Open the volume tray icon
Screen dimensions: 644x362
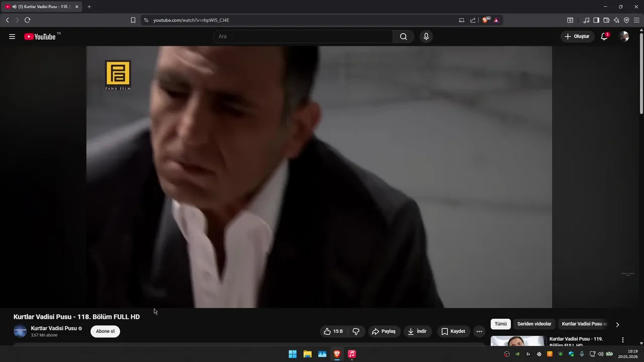[x=600, y=354]
